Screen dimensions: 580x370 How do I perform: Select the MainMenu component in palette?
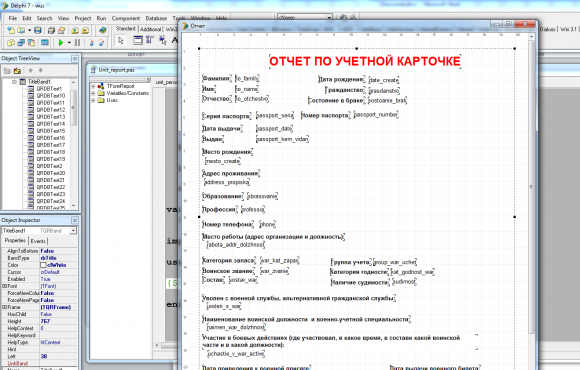tap(138, 40)
